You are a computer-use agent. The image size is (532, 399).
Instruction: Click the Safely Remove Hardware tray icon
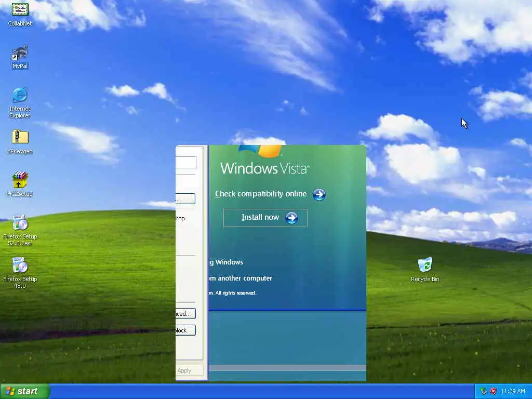[484, 391]
